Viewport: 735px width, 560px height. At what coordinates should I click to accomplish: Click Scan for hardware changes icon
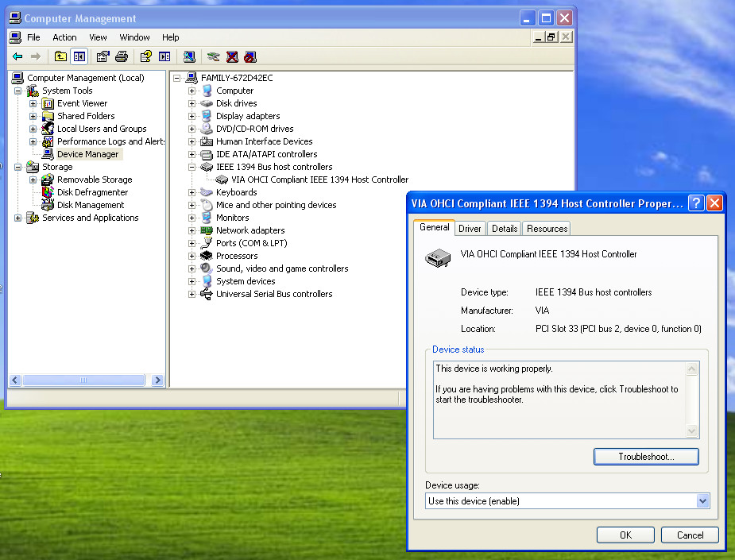tap(189, 56)
